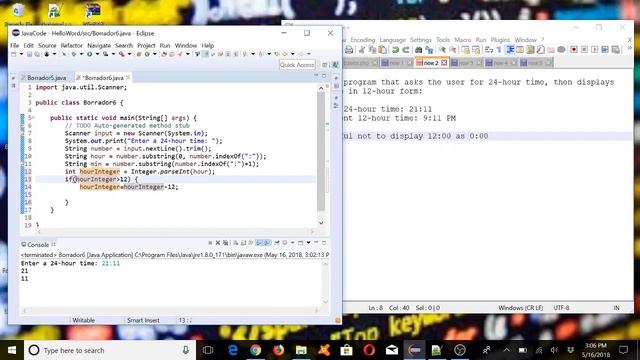This screenshot has width=640, height=360.
Task: Click the Replace icon in Notepad++ toolbar
Action: coord(429,50)
